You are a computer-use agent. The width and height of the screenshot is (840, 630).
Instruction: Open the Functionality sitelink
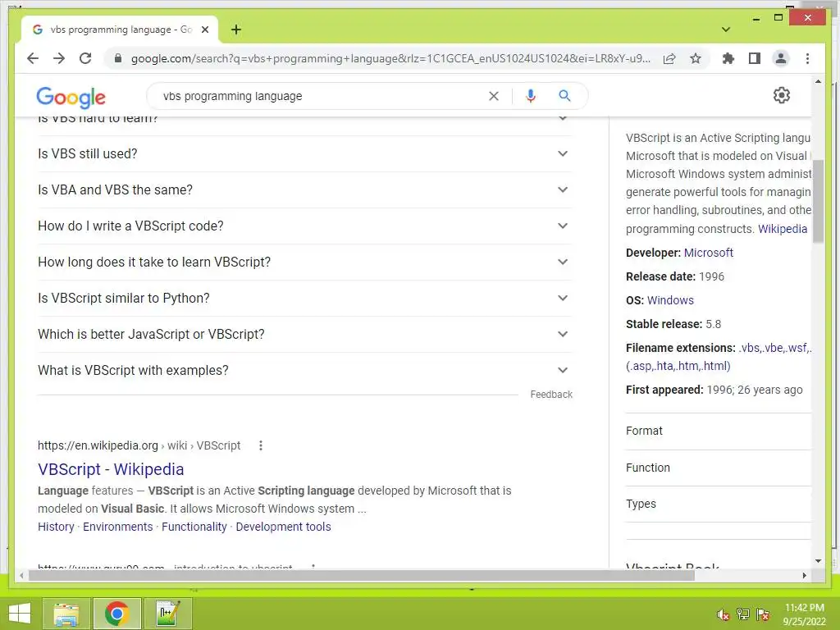(194, 527)
